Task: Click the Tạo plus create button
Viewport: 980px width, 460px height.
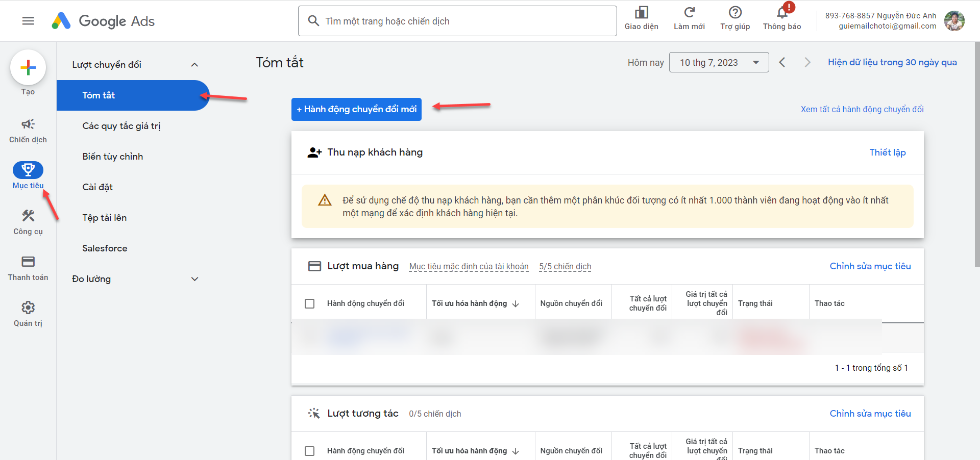Action: (28, 67)
